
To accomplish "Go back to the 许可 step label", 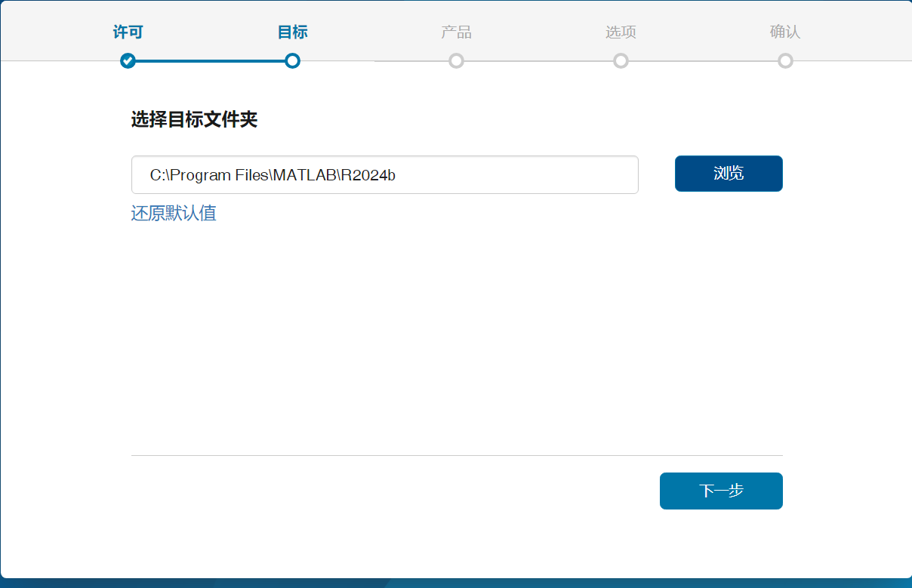I will pyautogui.click(x=128, y=32).
